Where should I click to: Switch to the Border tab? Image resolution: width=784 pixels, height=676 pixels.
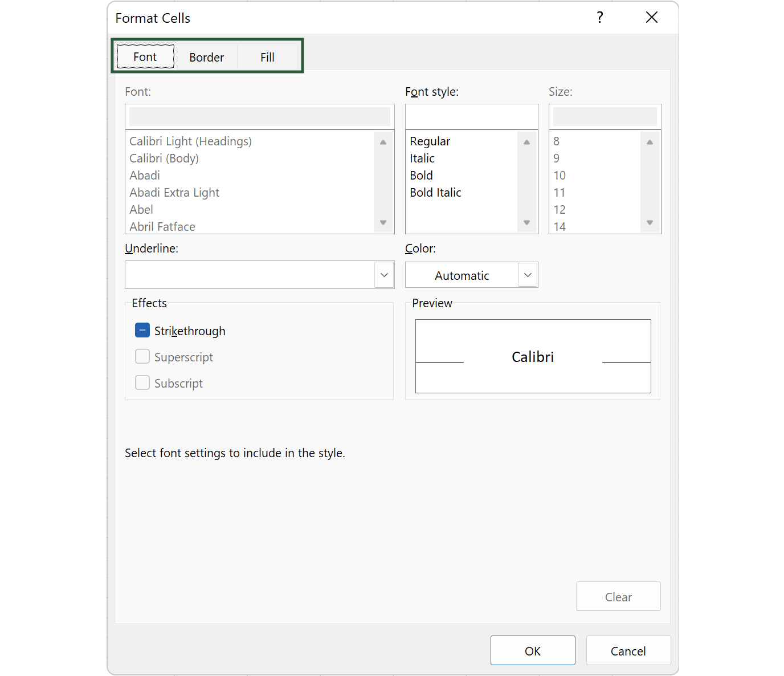click(x=206, y=57)
